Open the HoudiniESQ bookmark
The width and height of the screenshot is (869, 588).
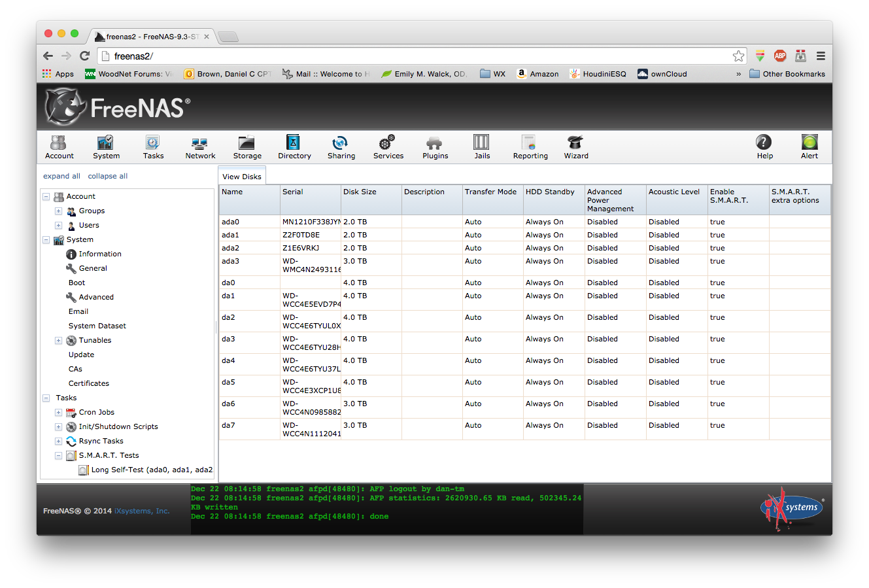click(598, 74)
